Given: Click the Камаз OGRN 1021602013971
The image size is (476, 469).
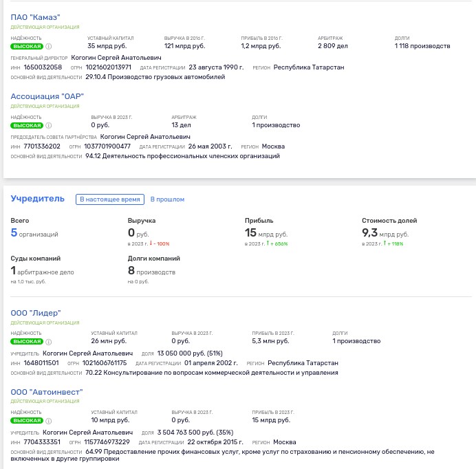Looking at the screenshot, I should (x=109, y=67).
